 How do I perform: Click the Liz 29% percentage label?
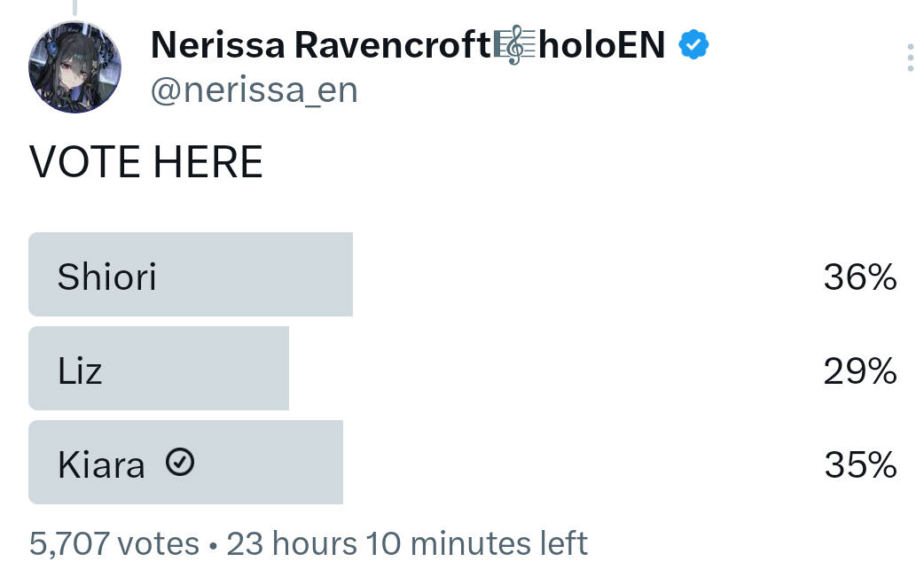click(860, 370)
